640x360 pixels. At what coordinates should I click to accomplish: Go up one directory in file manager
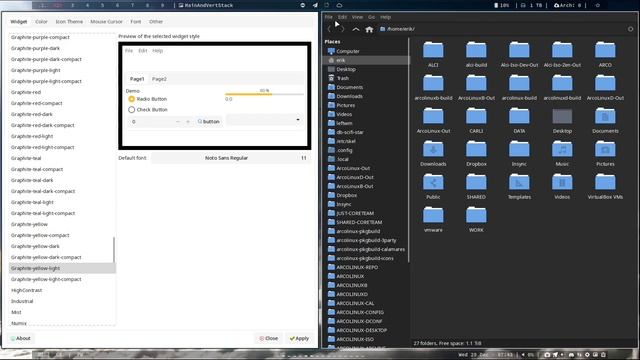pyautogui.click(x=356, y=29)
